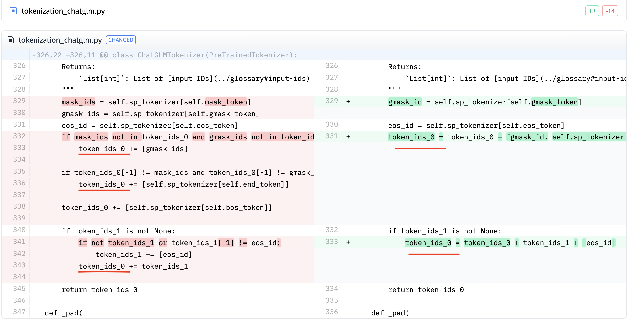Click the plus marker beside new line 333's gutter
The image size is (644, 327).
[348, 242]
